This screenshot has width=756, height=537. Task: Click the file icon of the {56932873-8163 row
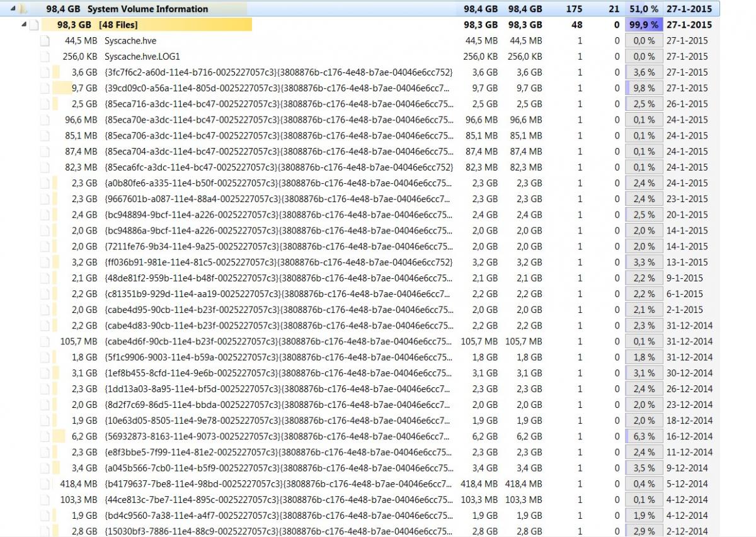coord(44,436)
